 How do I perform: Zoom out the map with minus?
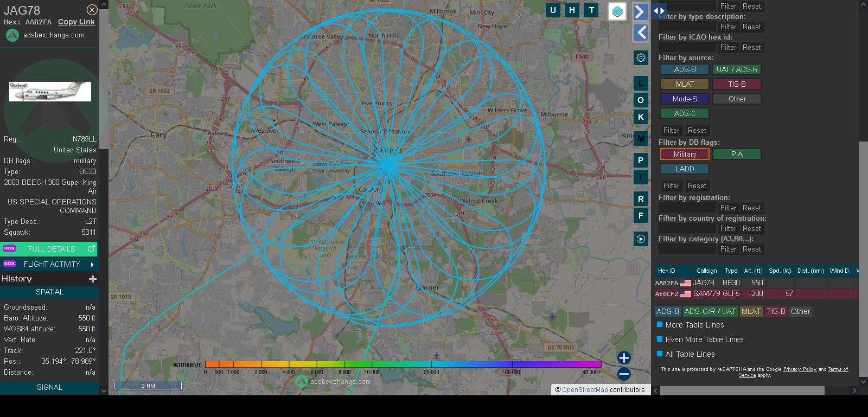tap(624, 374)
